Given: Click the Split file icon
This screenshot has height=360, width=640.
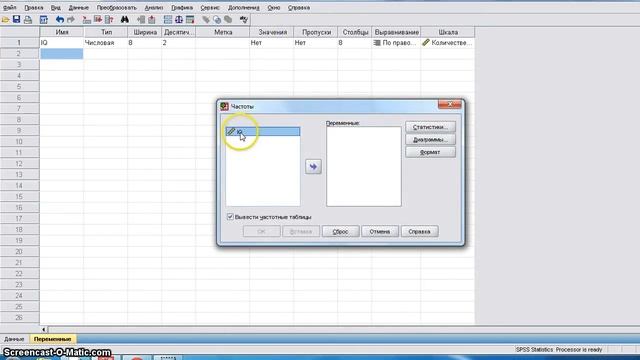Looking at the screenshot, I should [x=168, y=20].
